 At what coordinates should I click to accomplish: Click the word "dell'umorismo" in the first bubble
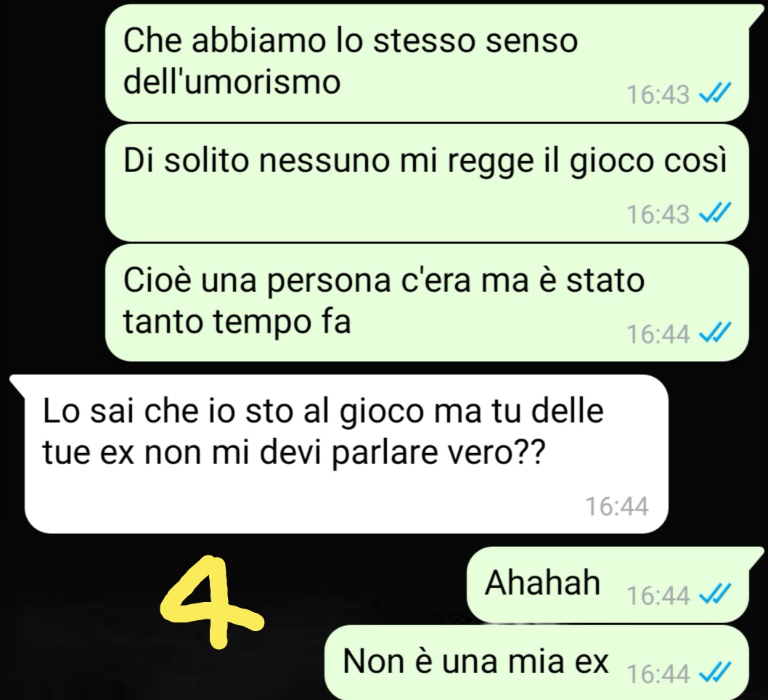(x=232, y=81)
